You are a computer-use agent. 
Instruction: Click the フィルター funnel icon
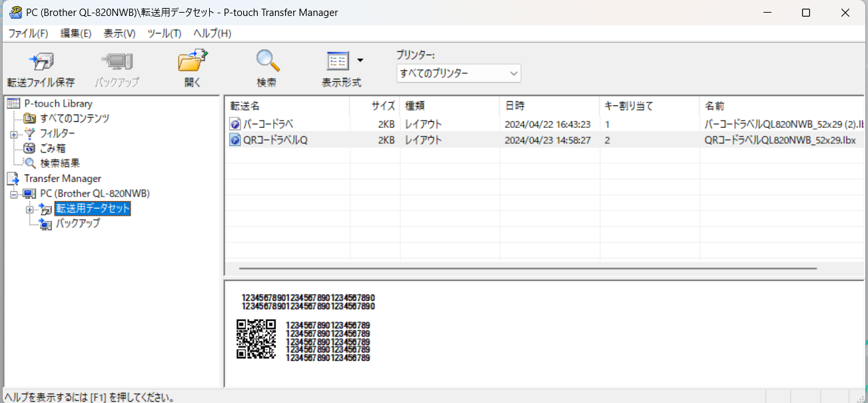(29, 133)
